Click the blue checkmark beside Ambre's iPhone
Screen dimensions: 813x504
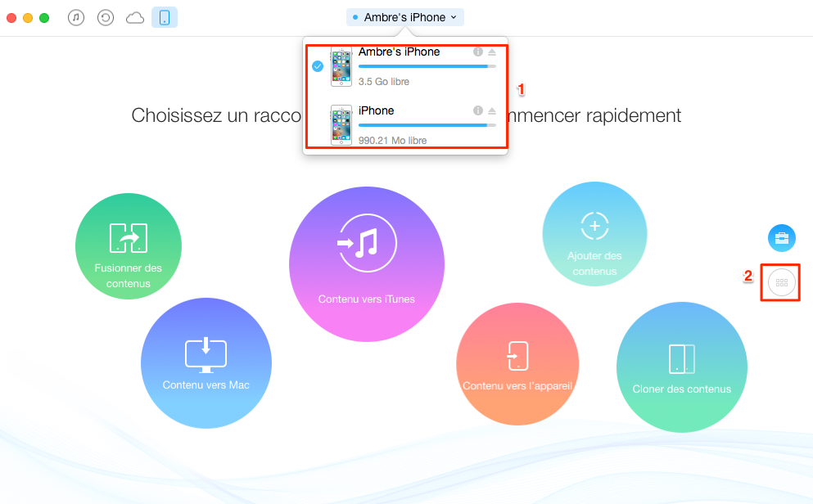click(x=318, y=66)
